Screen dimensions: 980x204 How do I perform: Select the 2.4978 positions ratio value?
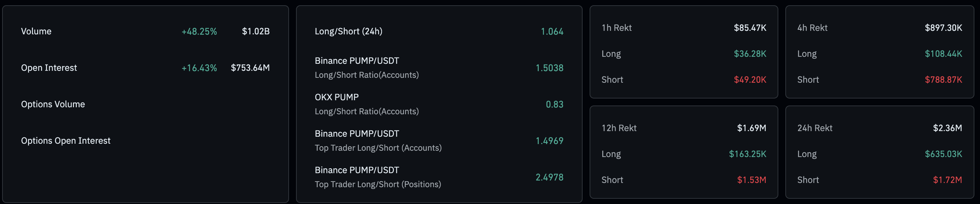[x=549, y=177]
